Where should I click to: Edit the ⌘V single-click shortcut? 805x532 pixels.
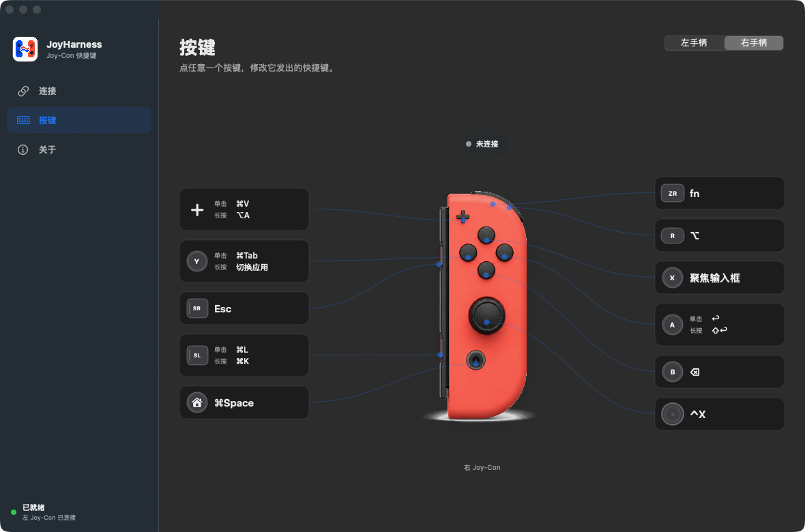click(242, 204)
